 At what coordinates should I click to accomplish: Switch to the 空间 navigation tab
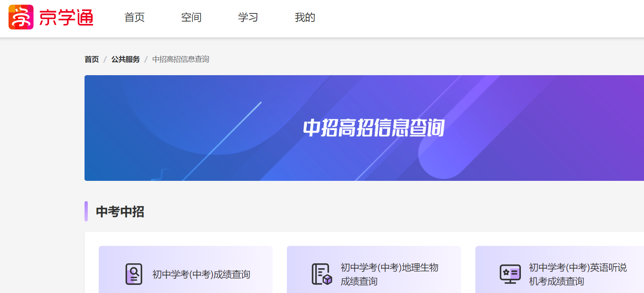tap(191, 17)
